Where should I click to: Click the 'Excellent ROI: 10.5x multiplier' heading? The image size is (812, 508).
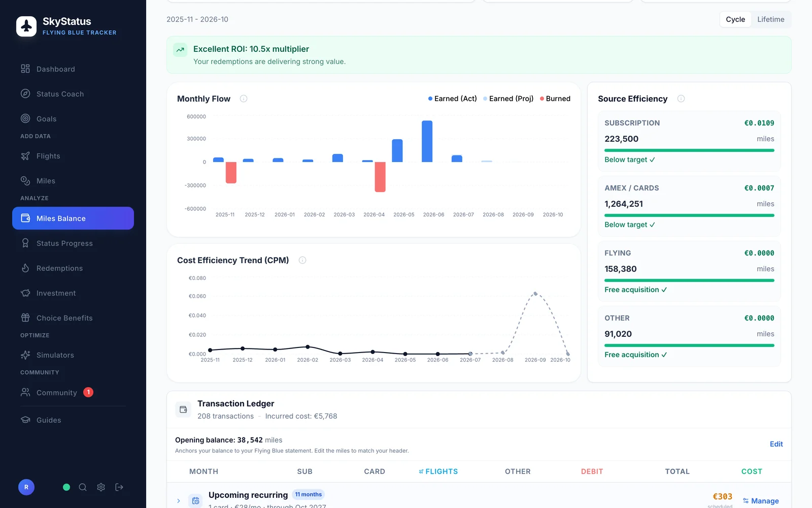tap(251, 49)
